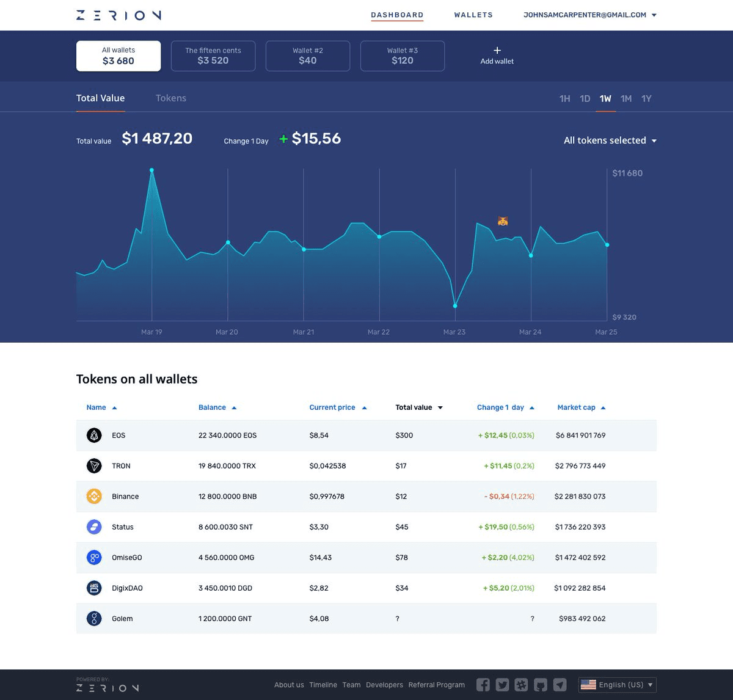The height and width of the screenshot is (700, 733).
Task: Click the Golem price $4,08
Action: tap(319, 619)
